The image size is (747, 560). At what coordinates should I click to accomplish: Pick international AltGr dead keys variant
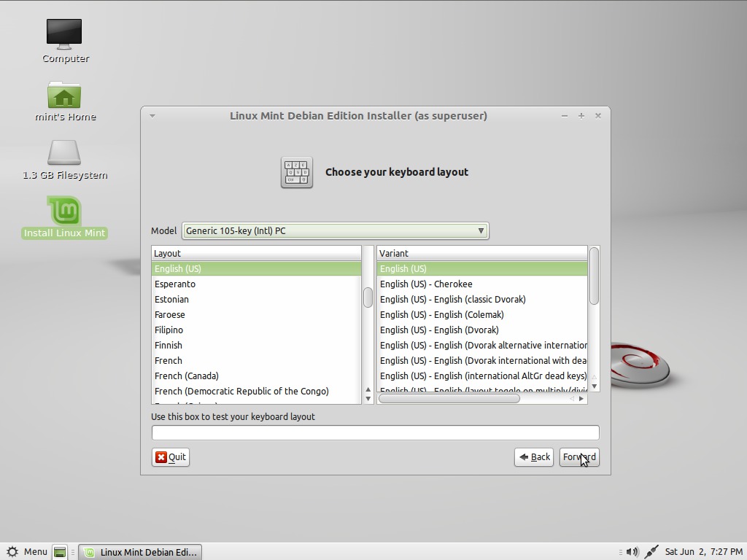click(x=482, y=376)
